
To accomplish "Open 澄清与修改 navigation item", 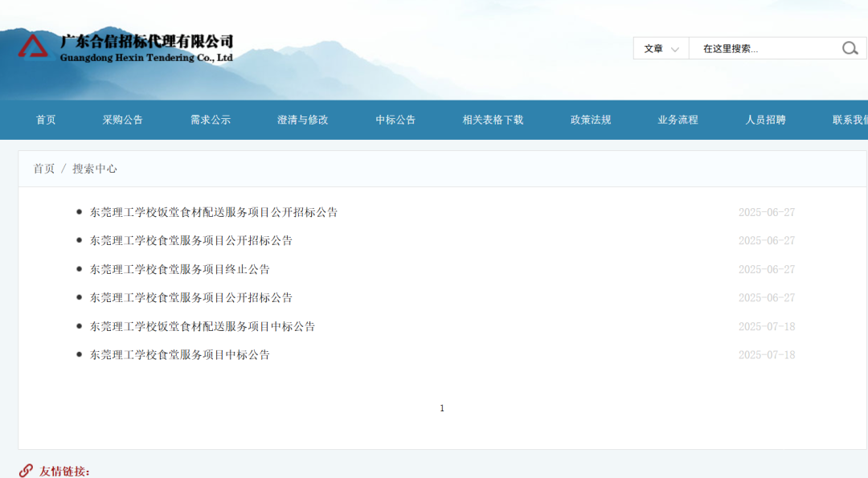I will (x=303, y=120).
